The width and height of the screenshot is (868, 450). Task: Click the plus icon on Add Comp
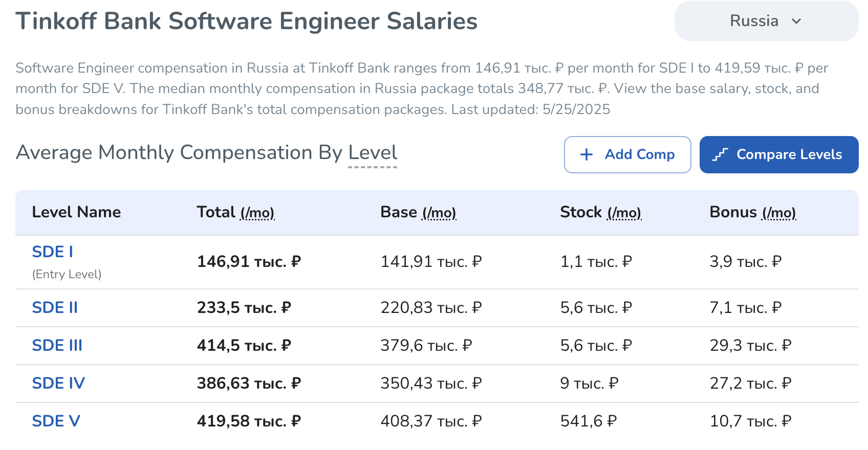coord(587,154)
